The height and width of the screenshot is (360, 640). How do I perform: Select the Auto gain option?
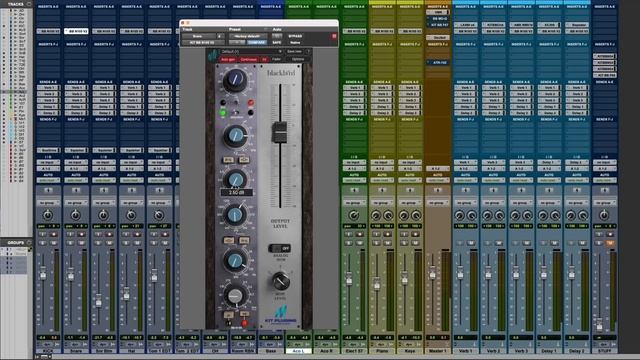click(x=228, y=60)
